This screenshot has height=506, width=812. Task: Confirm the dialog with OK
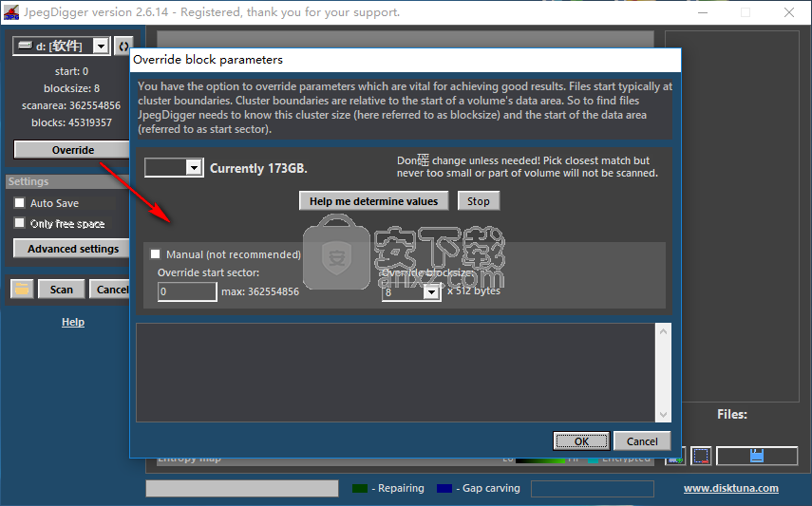(x=581, y=441)
